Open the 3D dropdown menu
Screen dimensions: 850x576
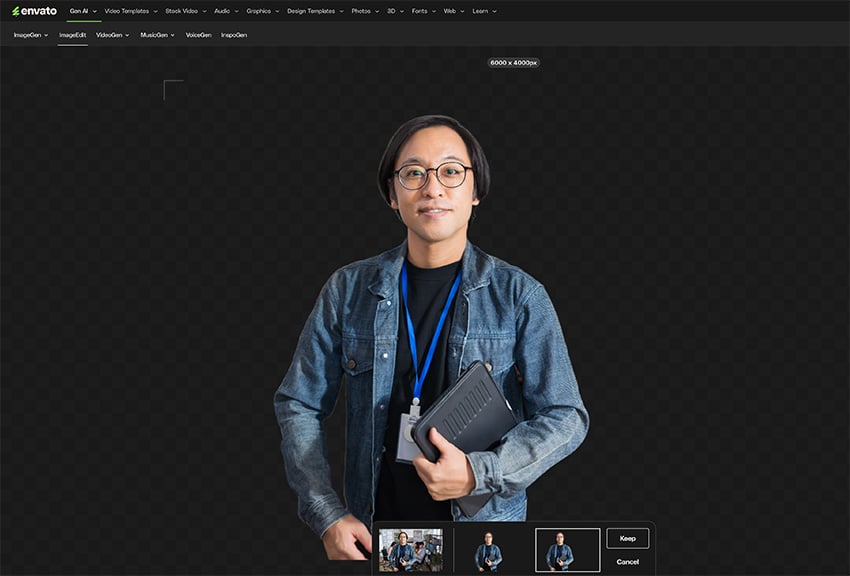[x=394, y=11]
